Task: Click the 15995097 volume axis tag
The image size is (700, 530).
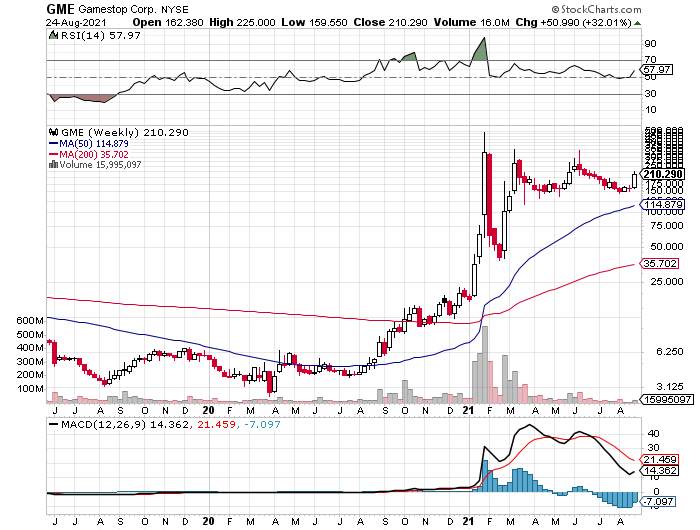Action: (x=667, y=399)
